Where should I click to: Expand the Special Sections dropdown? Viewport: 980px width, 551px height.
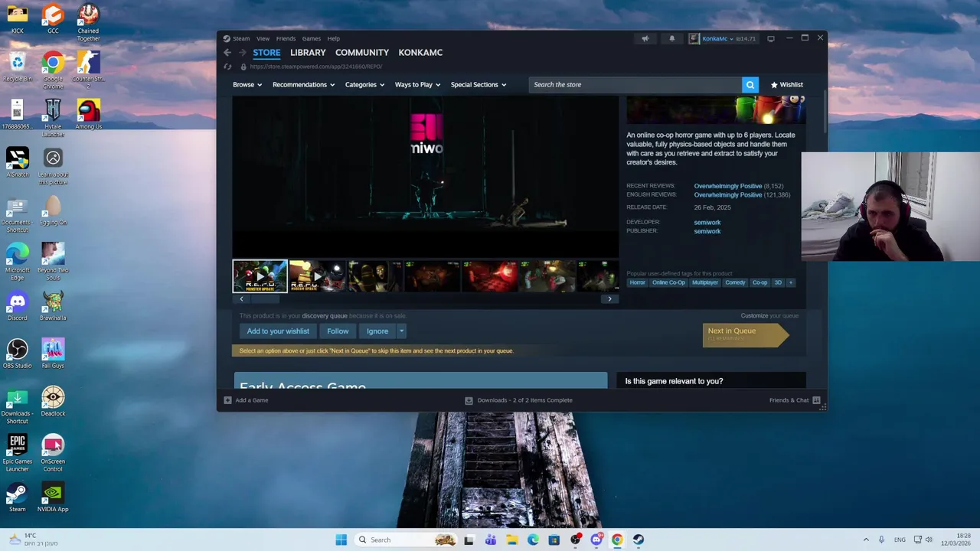pos(479,85)
